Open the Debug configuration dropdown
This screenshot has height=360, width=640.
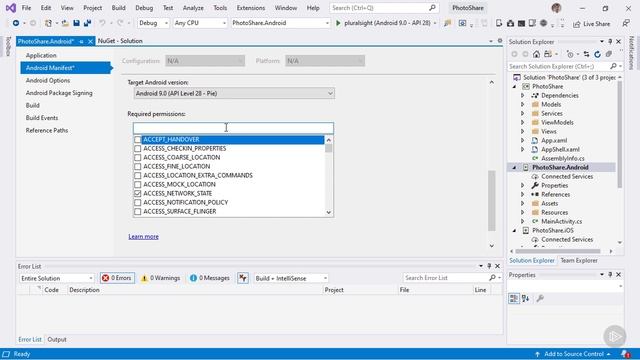pos(153,23)
